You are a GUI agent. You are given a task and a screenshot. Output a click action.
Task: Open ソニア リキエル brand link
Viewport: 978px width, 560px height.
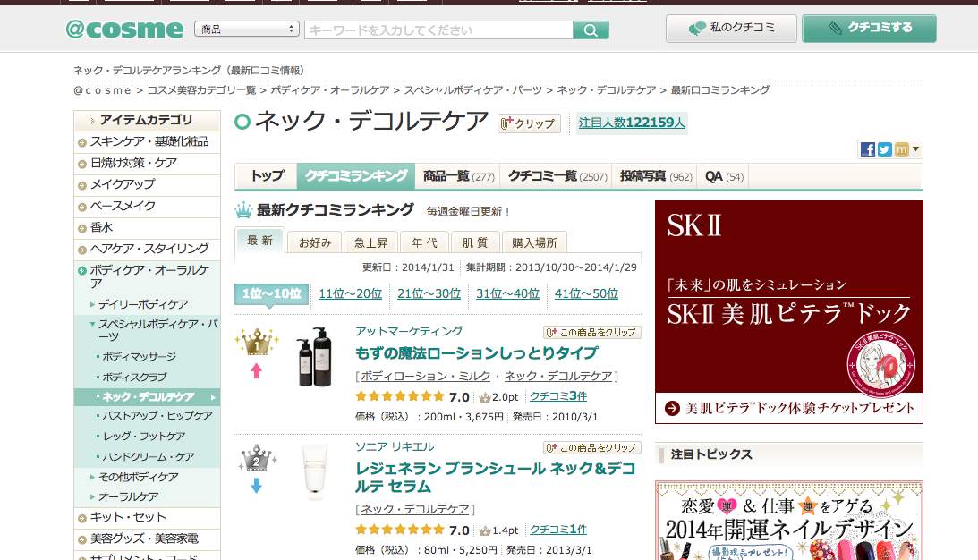click(x=395, y=446)
